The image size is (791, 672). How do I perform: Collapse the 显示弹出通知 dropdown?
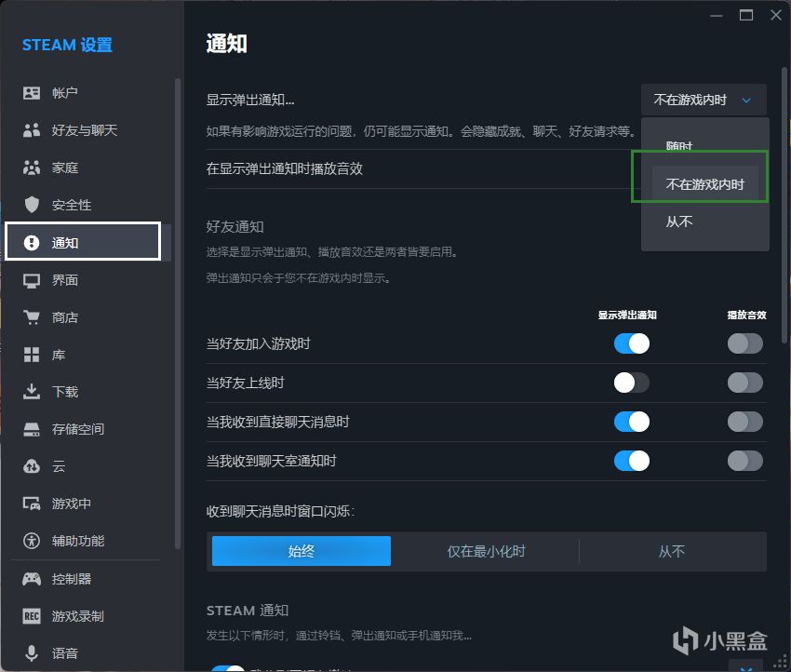click(x=704, y=100)
